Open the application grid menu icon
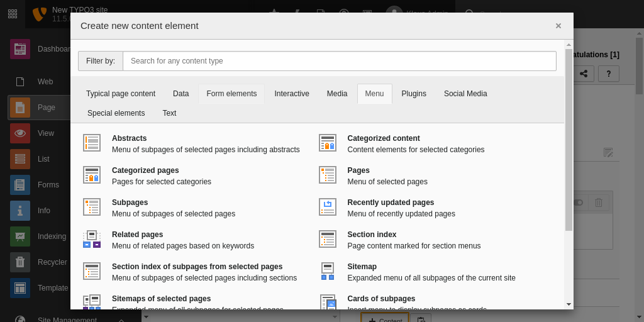The width and height of the screenshot is (644, 322). tap(13, 14)
